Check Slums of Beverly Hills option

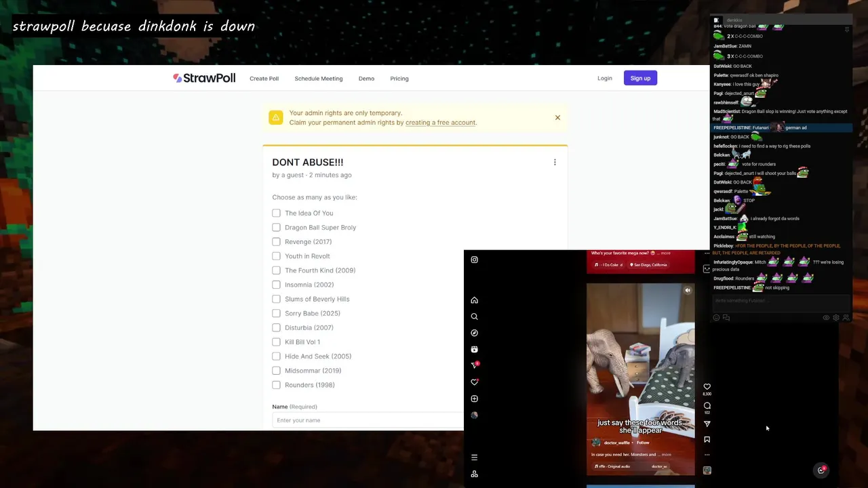pyautogui.click(x=276, y=299)
